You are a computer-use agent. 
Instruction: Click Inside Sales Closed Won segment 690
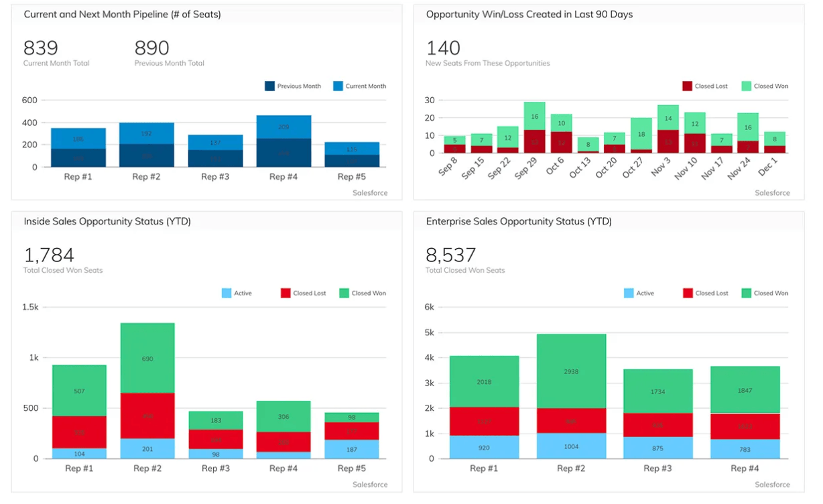tap(147, 359)
